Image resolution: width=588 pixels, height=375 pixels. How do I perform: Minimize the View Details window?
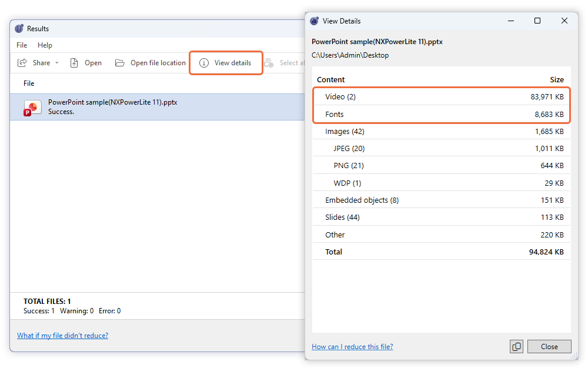[x=511, y=21]
